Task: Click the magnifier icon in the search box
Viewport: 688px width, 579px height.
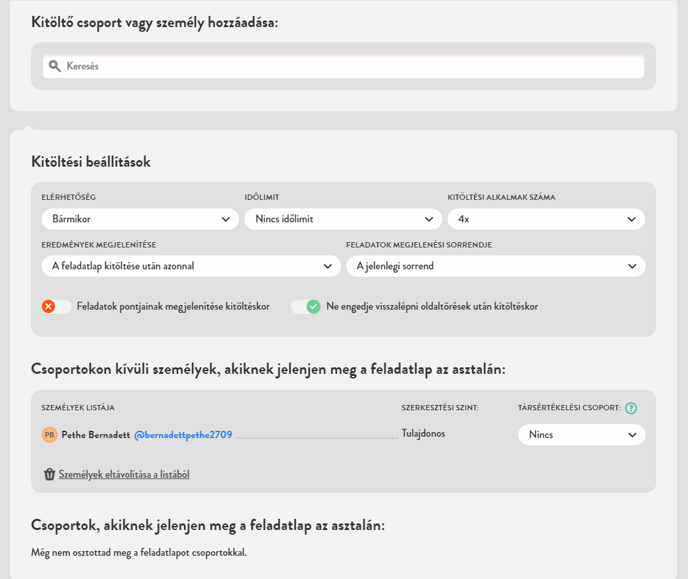Action: pyautogui.click(x=55, y=66)
